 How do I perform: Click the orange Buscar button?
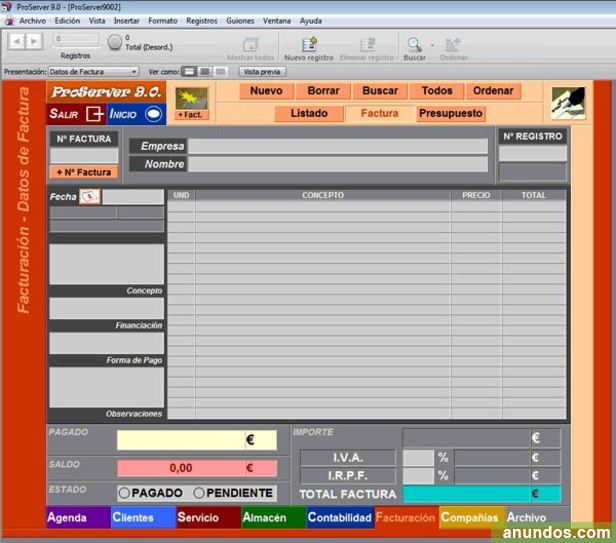point(380,91)
